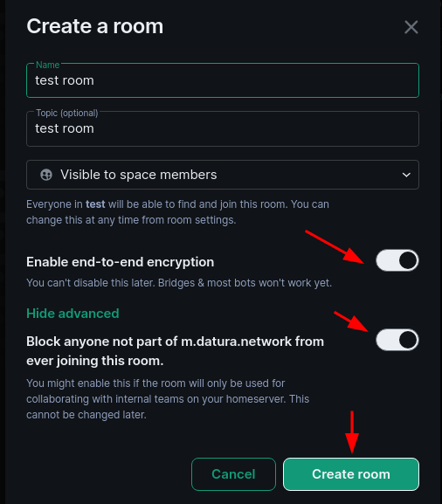The width and height of the screenshot is (442, 504).
Task: Open the Visible to space members dropdown
Action: pyautogui.click(x=223, y=175)
